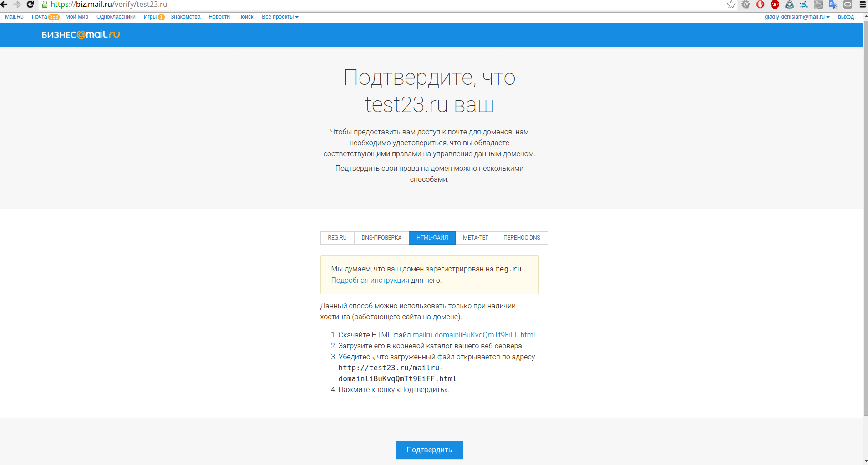Open the gladiy-denislam@mail.ru account dropdown
Screen dimensions: 868x465
797,17
